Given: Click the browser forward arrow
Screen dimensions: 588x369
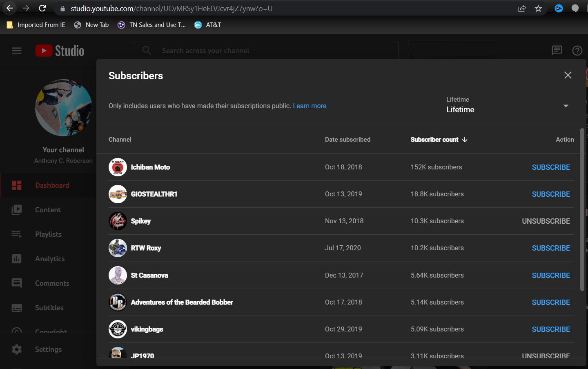Looking at the screenshot, I should pos(26,8).
